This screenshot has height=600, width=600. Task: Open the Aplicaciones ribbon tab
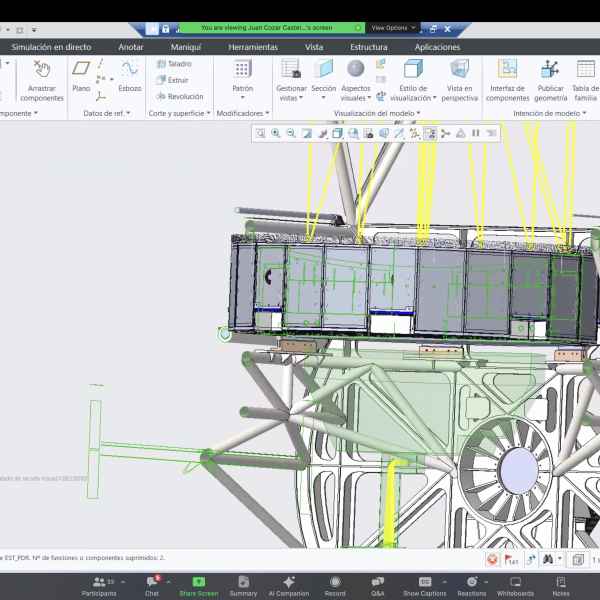coord(437,47)
